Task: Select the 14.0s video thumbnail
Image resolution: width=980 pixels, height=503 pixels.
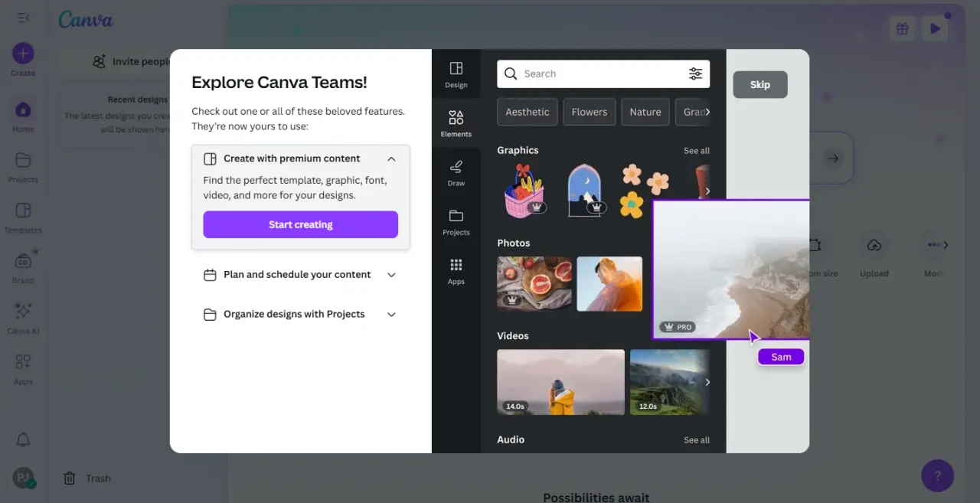Action: coord(561,382)
